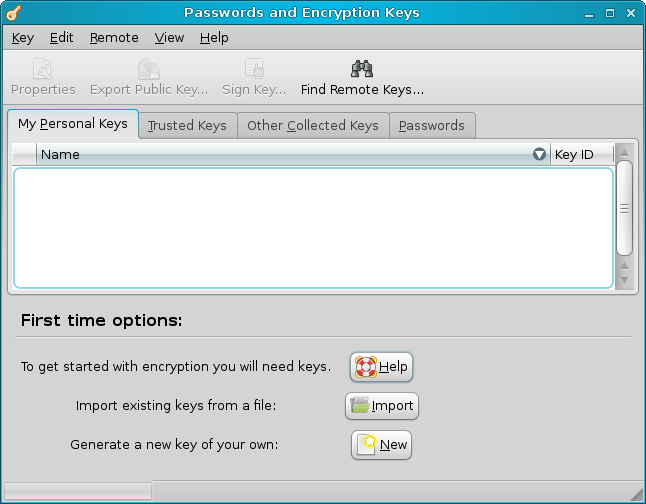646x504 pixels.
Task: Open the Key menu
Action: (23, 38)
